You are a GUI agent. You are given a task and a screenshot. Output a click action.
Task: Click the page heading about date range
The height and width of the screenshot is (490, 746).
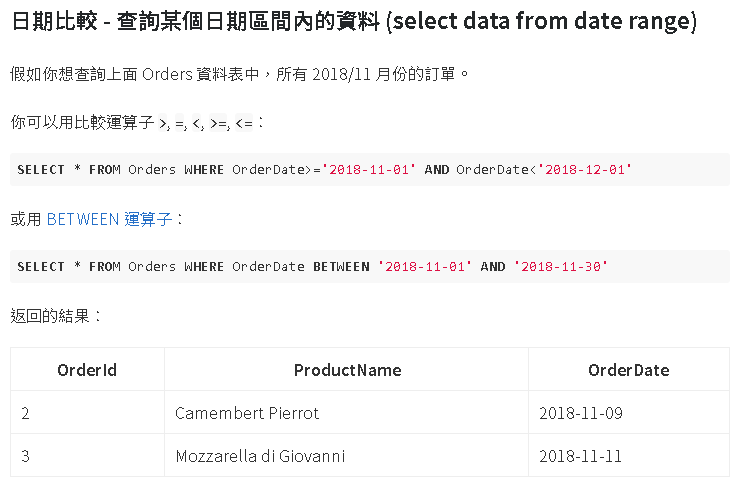[x=354, y=21]
